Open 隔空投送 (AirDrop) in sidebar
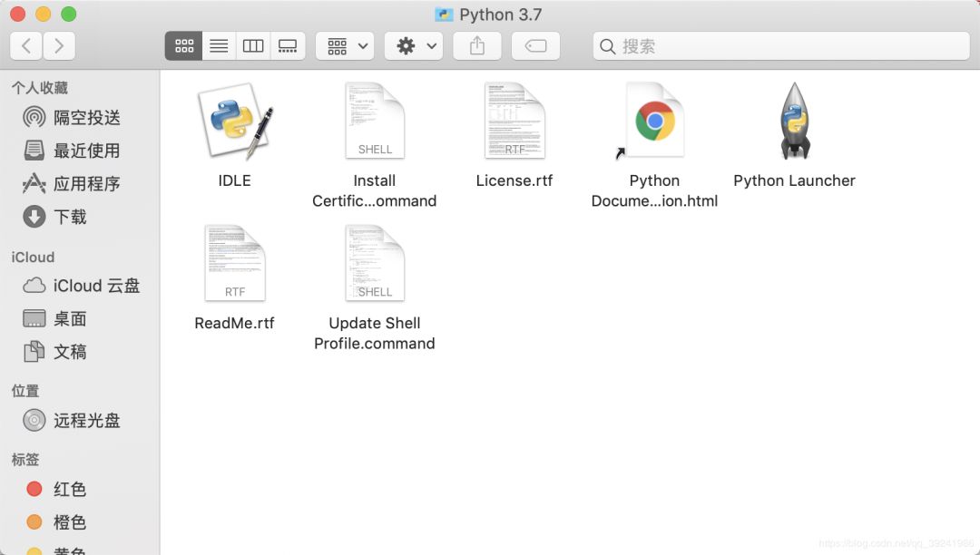980x555 pixels. [x=80, y=117]
